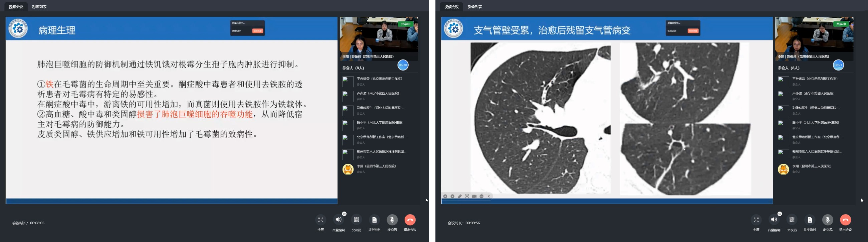
Task: Open shared materials in left meeting window
Action: click(x=374, y=220)
